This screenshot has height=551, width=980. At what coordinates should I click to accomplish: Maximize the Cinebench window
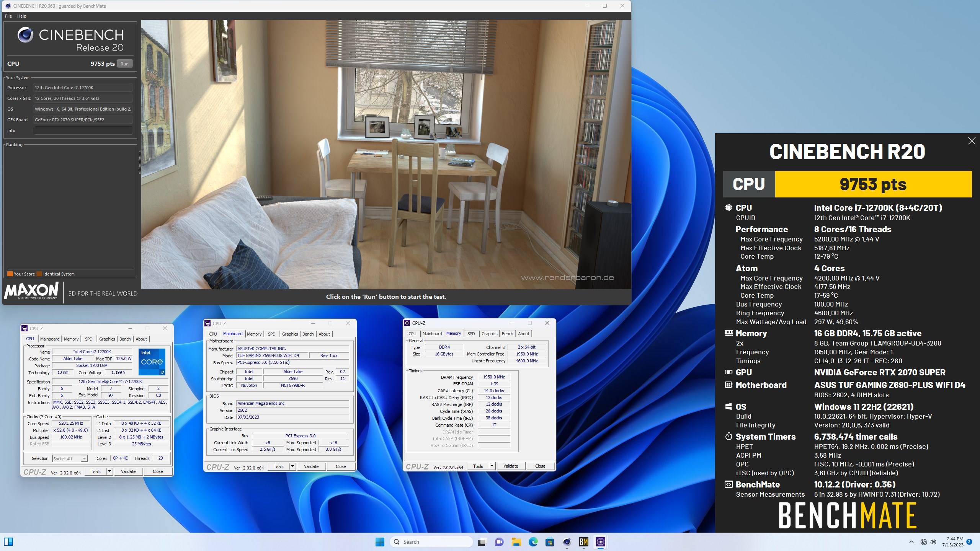(x=605, y=6)
